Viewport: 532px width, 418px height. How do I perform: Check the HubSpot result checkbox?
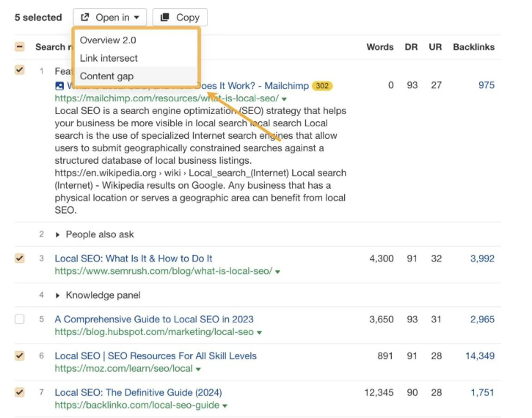tap(20, 320)
